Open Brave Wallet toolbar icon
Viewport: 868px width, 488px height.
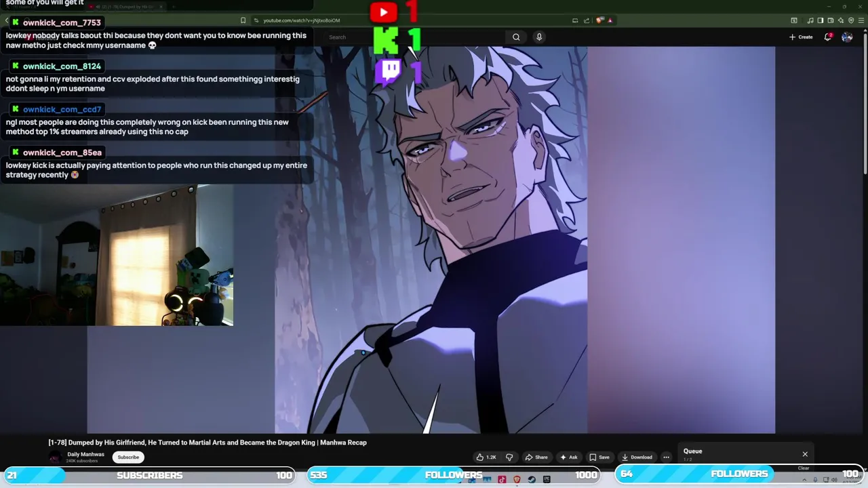pyautogui.click(x=831, y=20)
